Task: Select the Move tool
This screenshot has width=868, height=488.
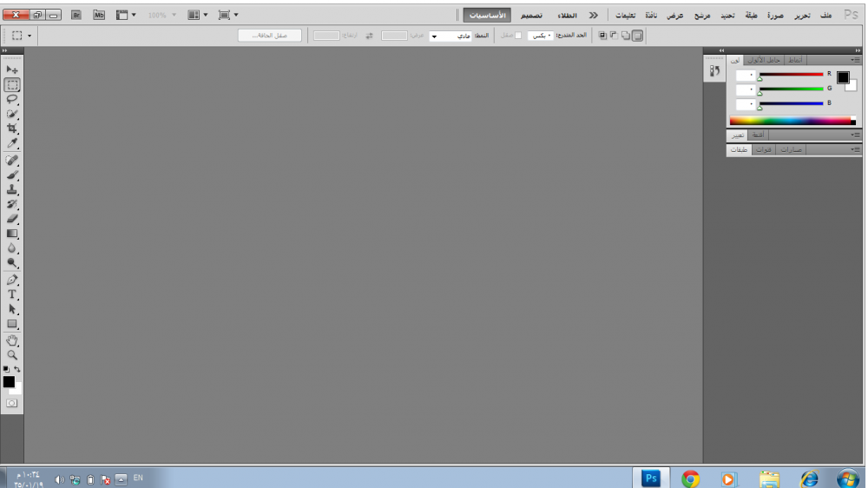Action: (12, 69)
